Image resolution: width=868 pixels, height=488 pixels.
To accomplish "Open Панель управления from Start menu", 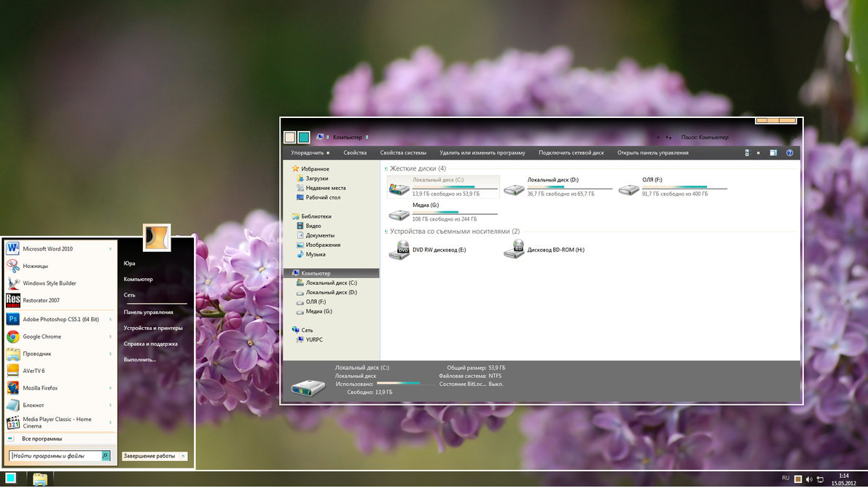I will click(148, 312).
